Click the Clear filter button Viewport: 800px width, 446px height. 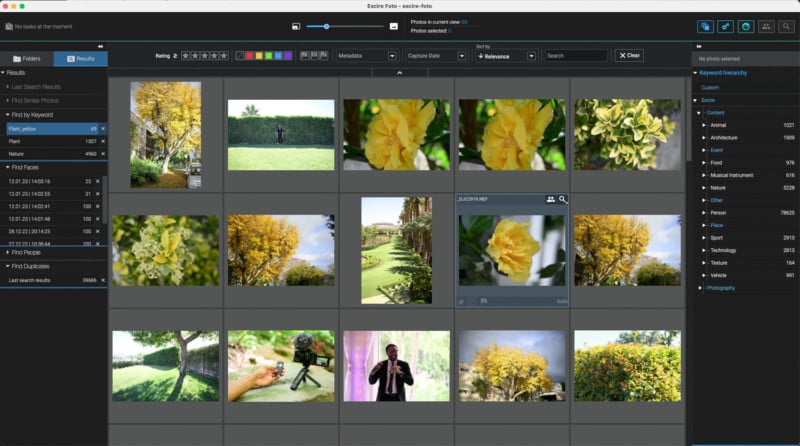629,56
